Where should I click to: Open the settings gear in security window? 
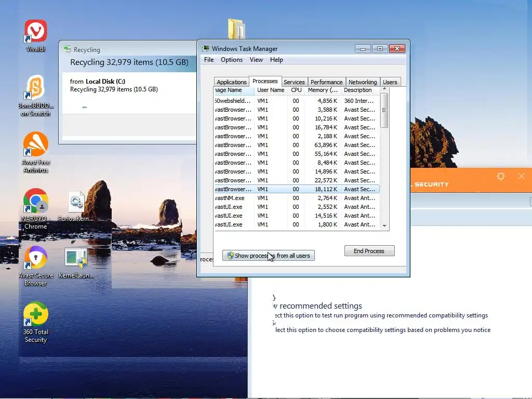coord(501,176)
